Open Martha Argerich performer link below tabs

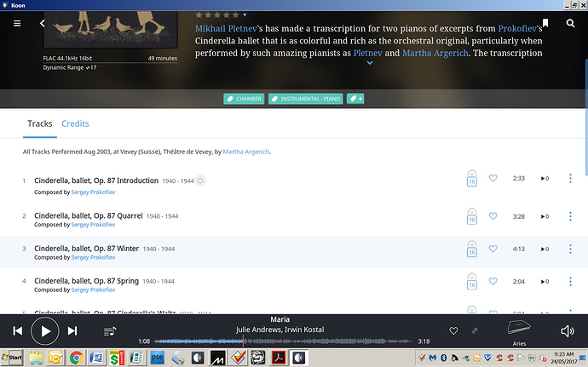tap(246, 152)
